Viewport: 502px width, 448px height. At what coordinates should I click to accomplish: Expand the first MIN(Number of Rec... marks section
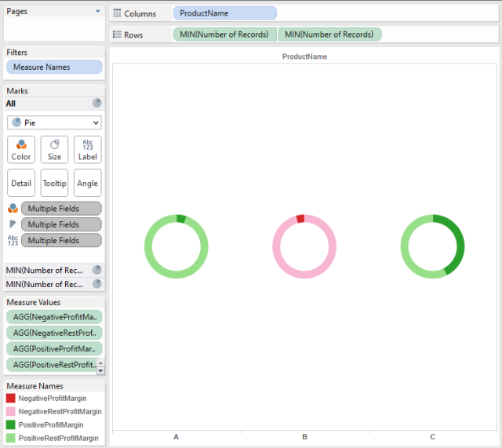click(54, 270)
